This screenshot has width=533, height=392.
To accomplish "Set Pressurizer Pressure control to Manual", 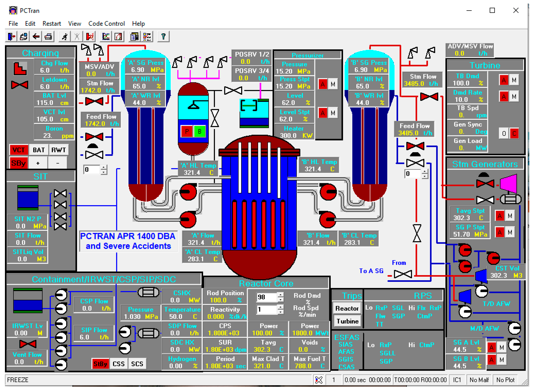I will click(333, 84).
